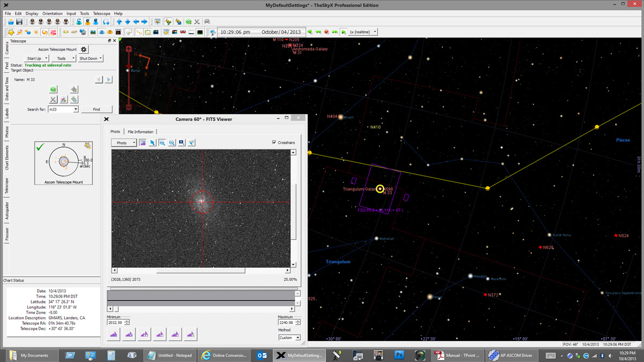
Task: Open the Shut Down dropdown
Action: [90, 58]
